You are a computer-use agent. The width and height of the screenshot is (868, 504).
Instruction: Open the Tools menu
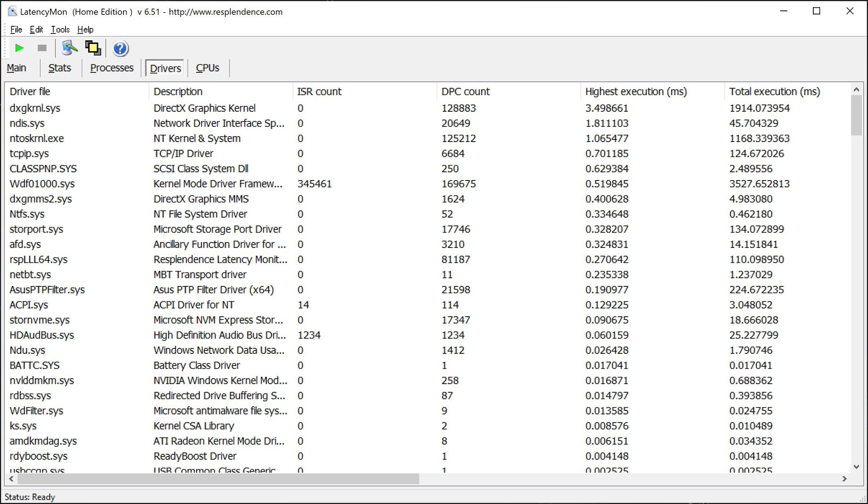click(x=60, y=29)
